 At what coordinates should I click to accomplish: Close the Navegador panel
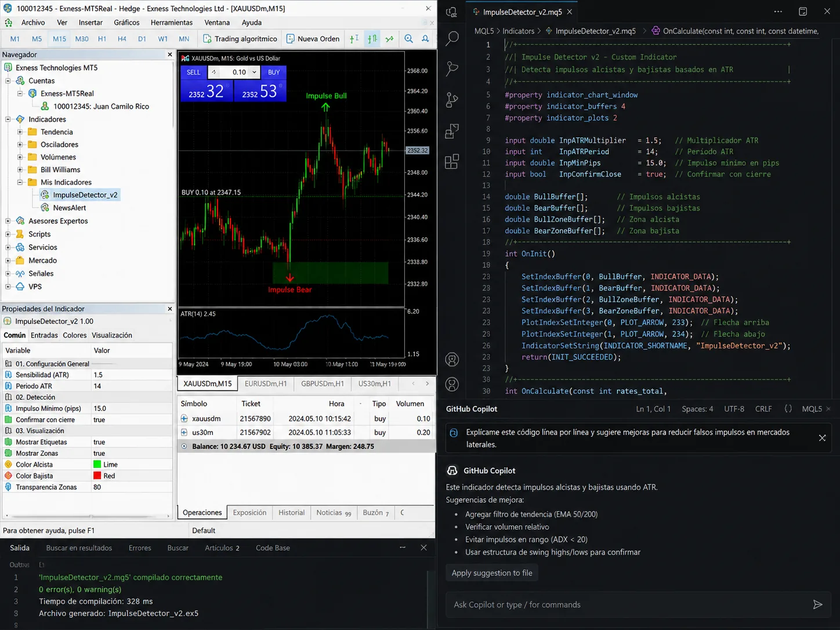[x=170, y=55]
